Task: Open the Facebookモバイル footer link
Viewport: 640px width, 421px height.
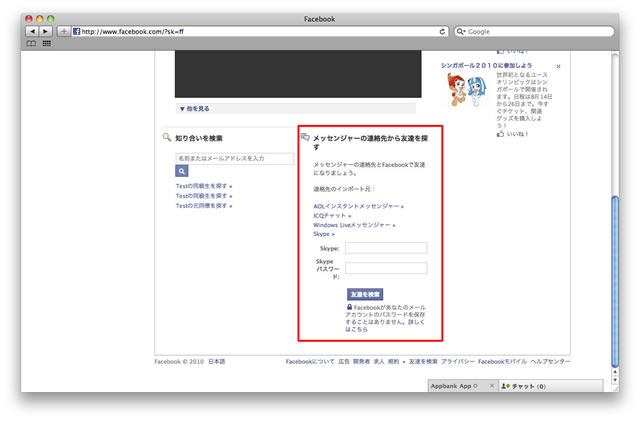Action: click(502, 361)
